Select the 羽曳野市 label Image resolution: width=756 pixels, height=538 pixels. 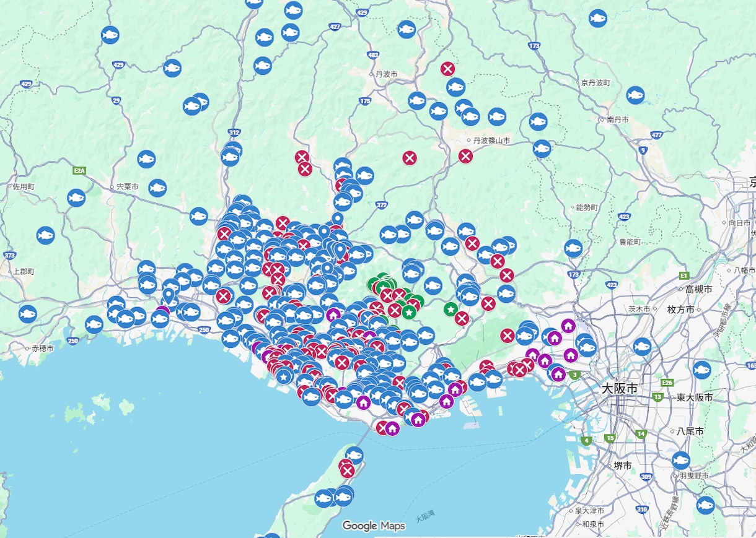pos(694,475)
